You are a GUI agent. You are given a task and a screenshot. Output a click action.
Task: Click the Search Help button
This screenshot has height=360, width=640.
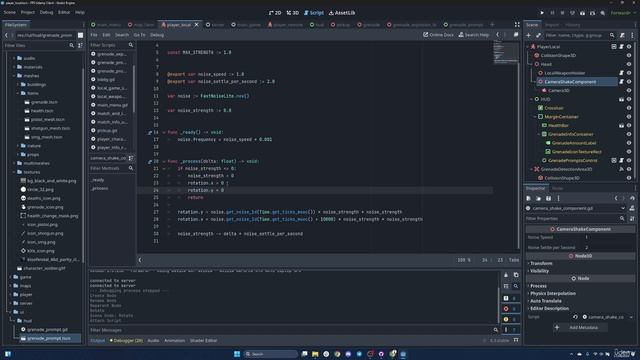point(474,35)
